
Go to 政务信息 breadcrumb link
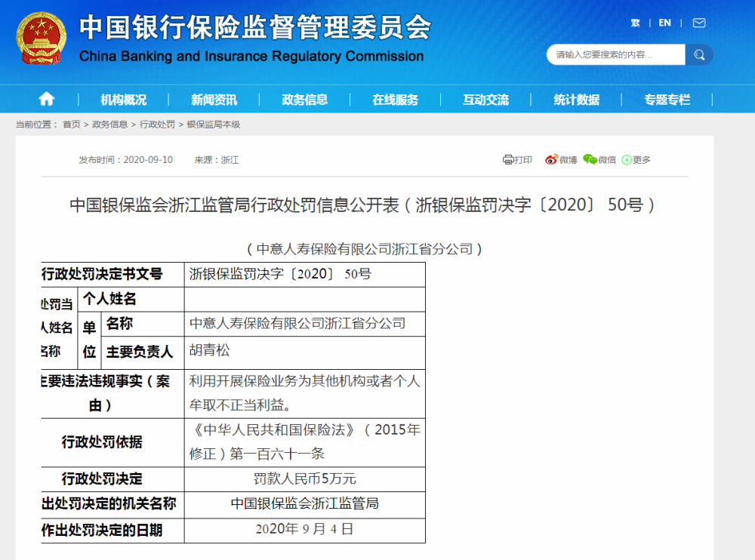coord(109,125)
